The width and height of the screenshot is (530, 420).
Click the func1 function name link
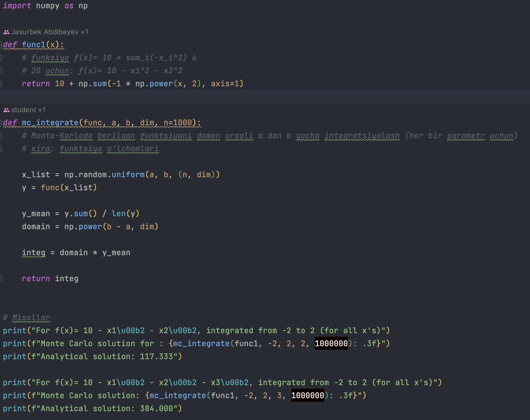pyautogui.click(x=34, y=44)
